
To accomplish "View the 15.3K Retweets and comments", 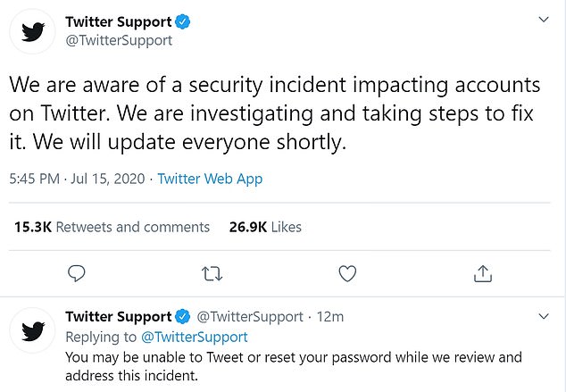I will coord(112,227).
